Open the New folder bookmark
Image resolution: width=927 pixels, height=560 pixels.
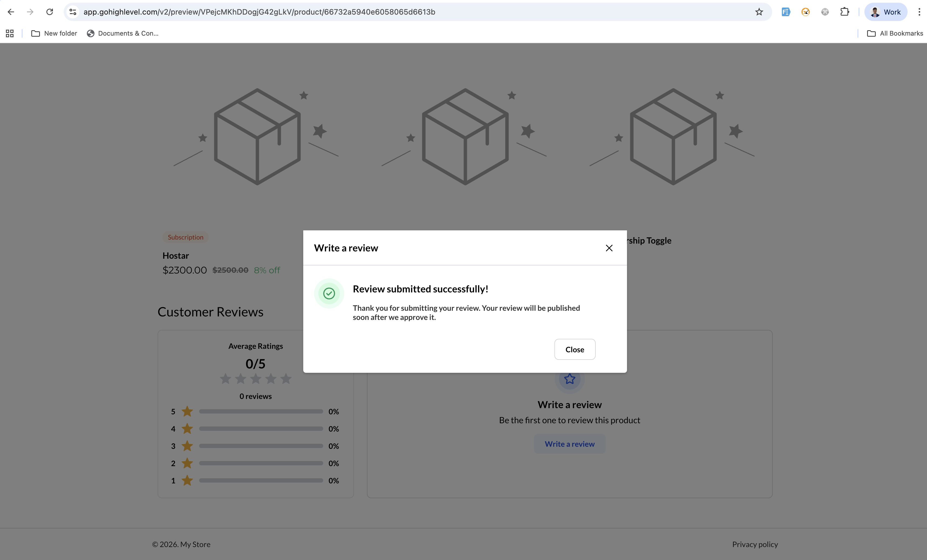[x=54, y=33]
